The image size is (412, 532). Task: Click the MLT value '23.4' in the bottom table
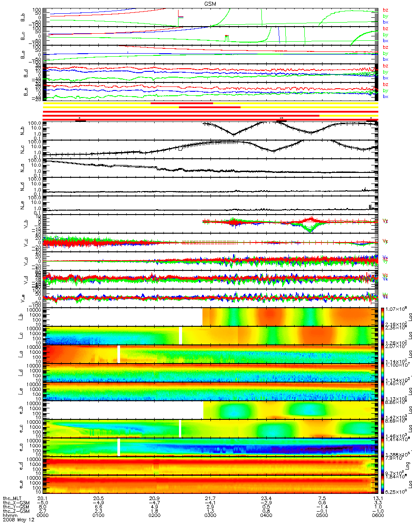(266, 498)
